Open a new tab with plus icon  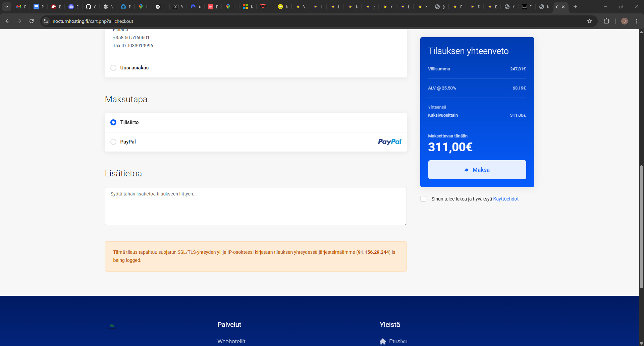pyautogui.click(x=575, y=7)
